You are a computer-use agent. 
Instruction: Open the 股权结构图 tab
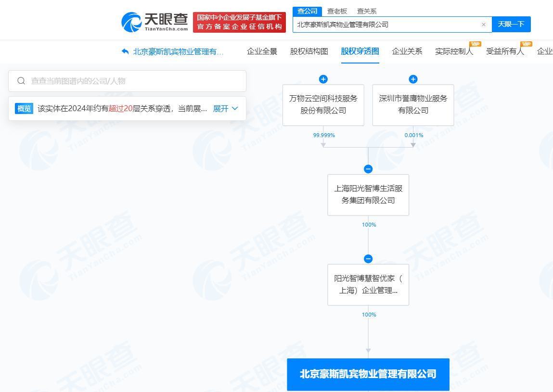309,51
